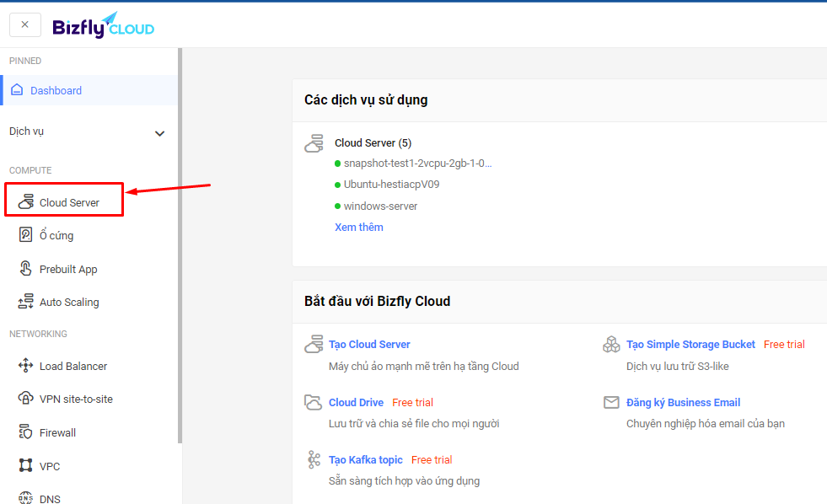This screenshot has height=504, width=827.
Task: Click text Máy chủ ảo mạnh mẽ description
Action: coord(423,367)
